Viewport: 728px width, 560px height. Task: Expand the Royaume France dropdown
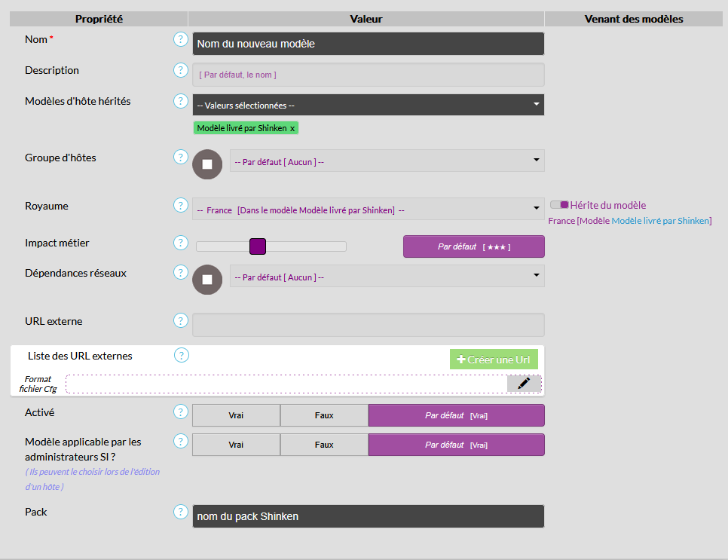368,210
